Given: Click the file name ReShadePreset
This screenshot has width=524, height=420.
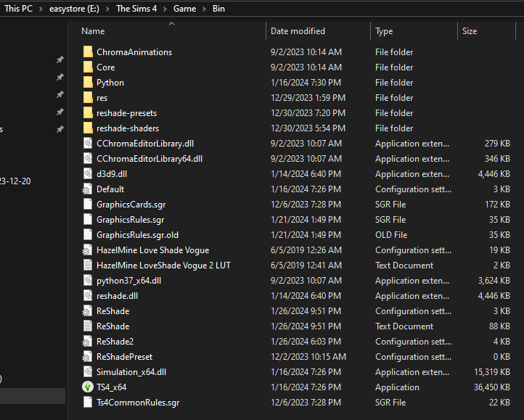Looking at the screenshot, I should click(x=124, y=356).
